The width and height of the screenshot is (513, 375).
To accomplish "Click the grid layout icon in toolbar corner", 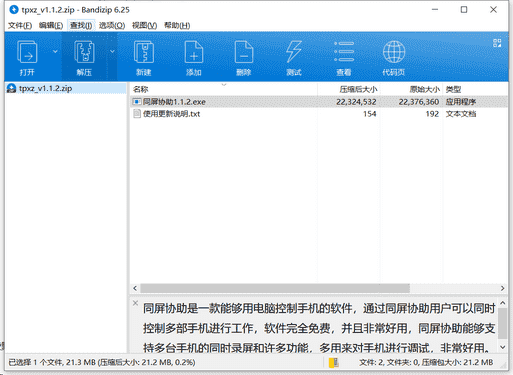I will pyautogui.click(x=497, y=43).
